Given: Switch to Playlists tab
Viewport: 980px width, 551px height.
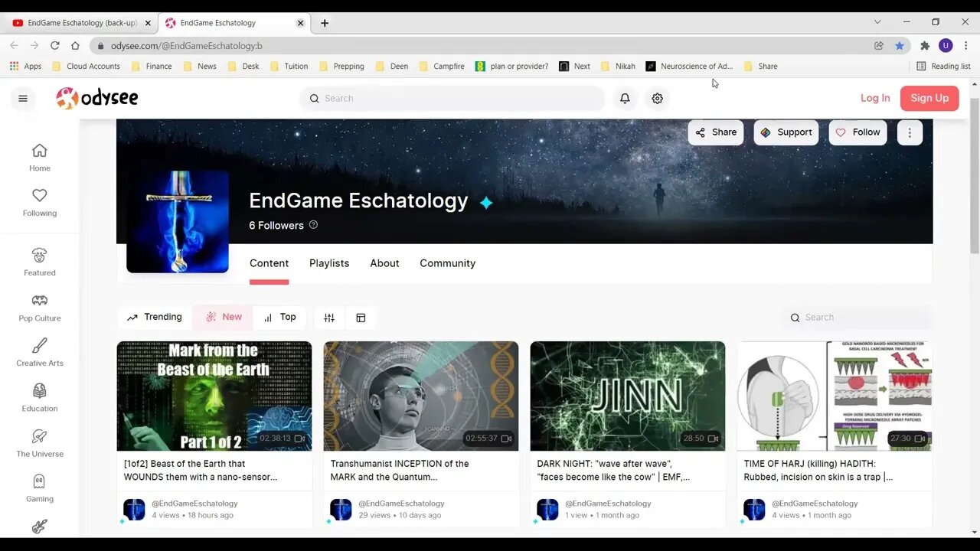Looking at the screenshot, I should click(329, 263).
